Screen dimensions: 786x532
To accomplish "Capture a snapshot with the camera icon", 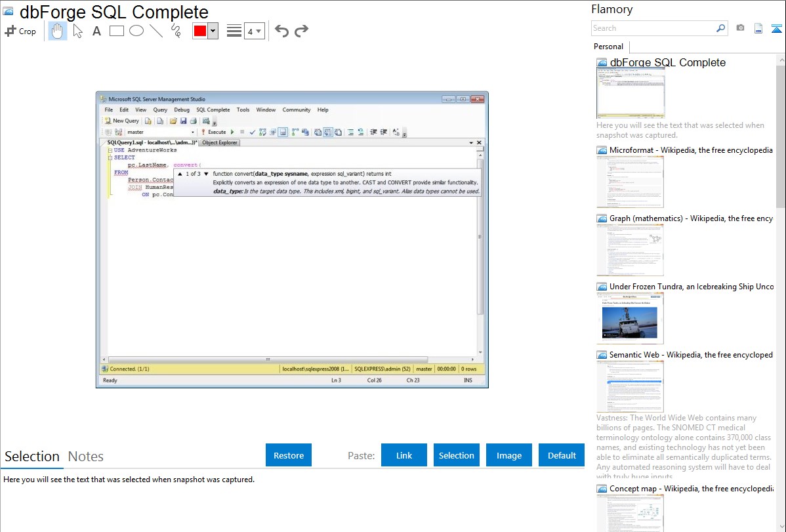I will (x=740, y=28).
